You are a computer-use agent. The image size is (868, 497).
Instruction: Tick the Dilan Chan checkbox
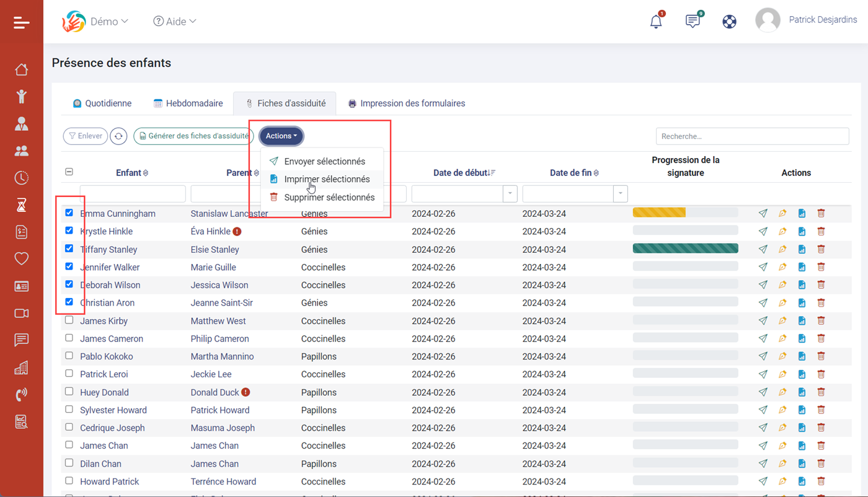click(x=69, y=463)
